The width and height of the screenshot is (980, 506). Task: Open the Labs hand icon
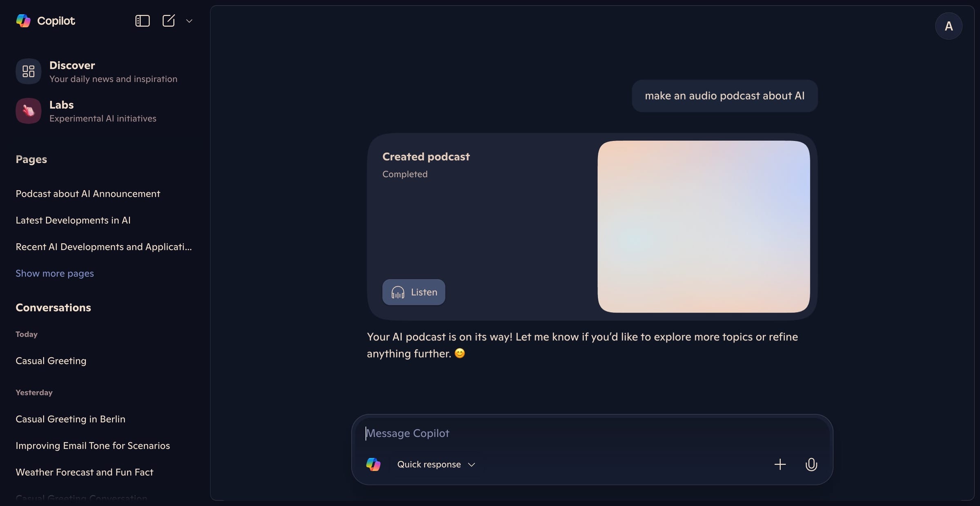[x=28, y=111]
